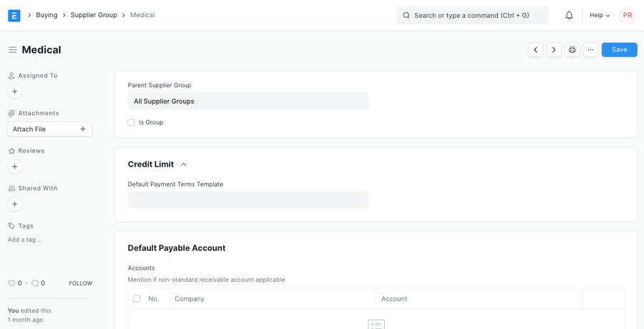Screen dimensions: 644x329
Task: Go to Supplier Group breadcrumb
Action: point(94,15)
